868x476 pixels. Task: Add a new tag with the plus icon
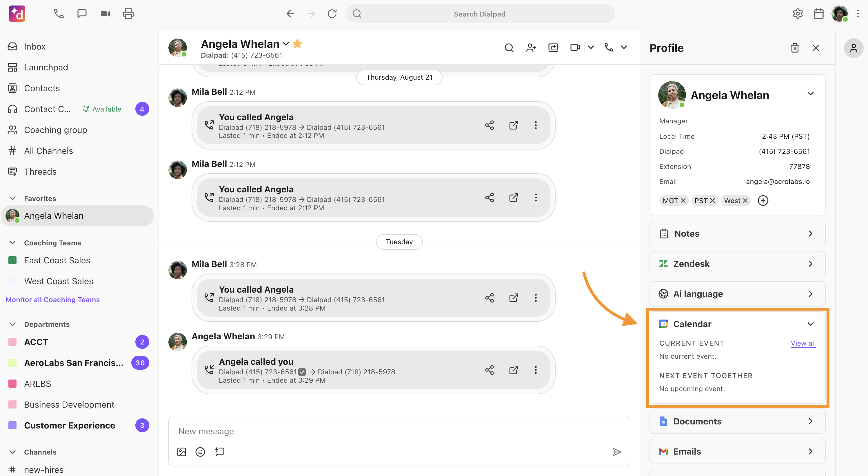coord(763,201)
